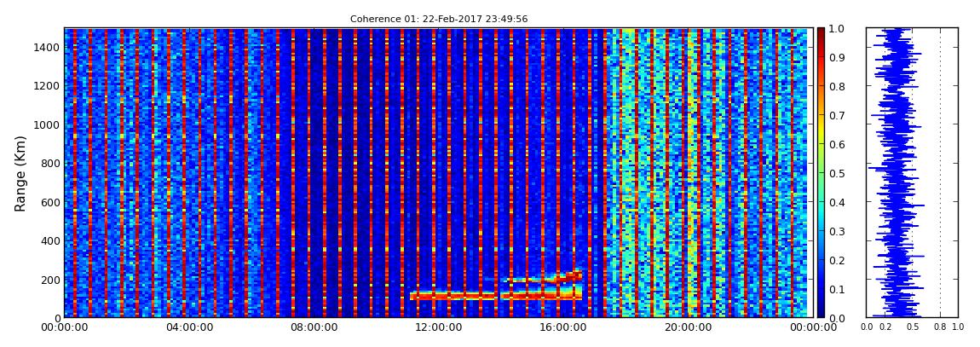This screenshot has width=980, height=347.
Task: Click the high-coherence echo band near 100 km
Action: [x=496, y=296]
